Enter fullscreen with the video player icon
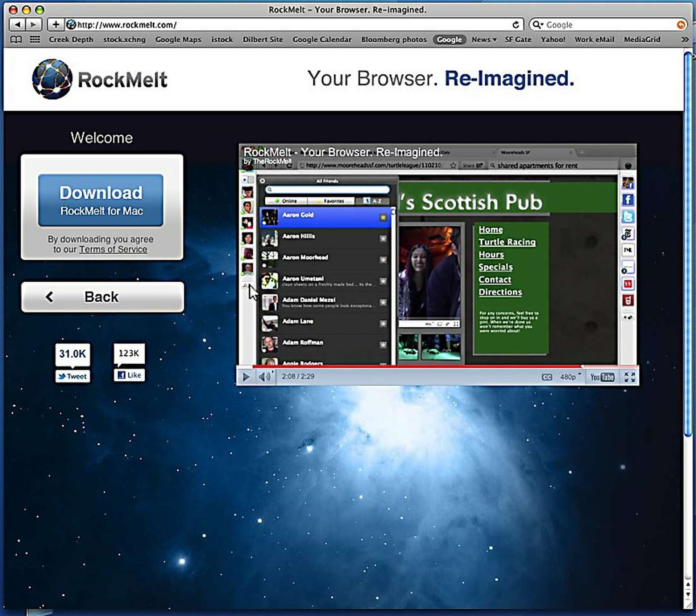The image size is (696, 616). 630,377
